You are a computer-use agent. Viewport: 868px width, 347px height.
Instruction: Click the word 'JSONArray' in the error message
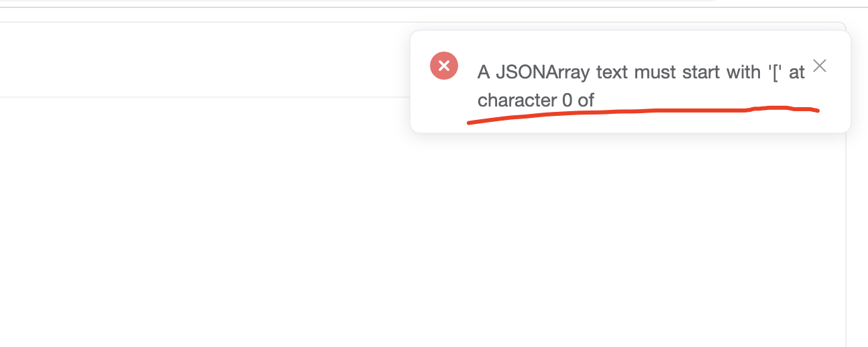click(x=543, y=72)
